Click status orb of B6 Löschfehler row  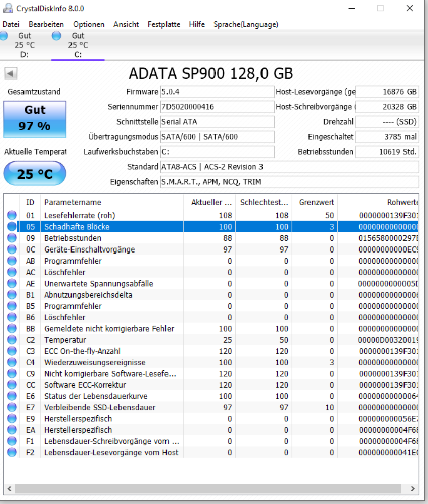12,317
